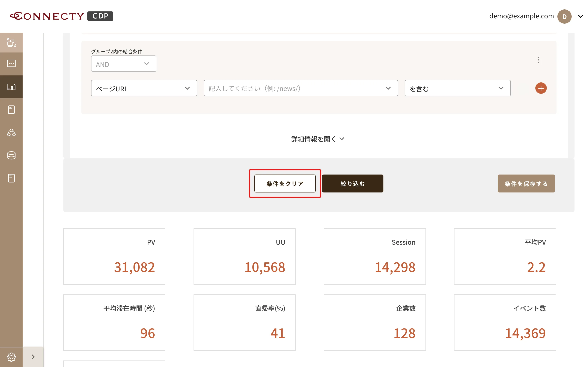Screen dimensions: 588x367
Task: Open the database icon in sidebar
Action: [x=11, y=155]
